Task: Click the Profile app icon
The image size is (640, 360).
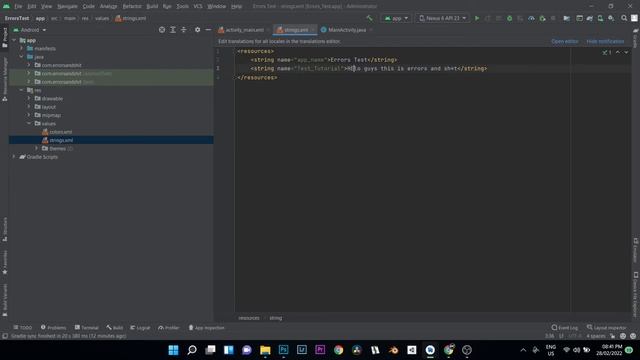Action: click(x=531, y=18)
